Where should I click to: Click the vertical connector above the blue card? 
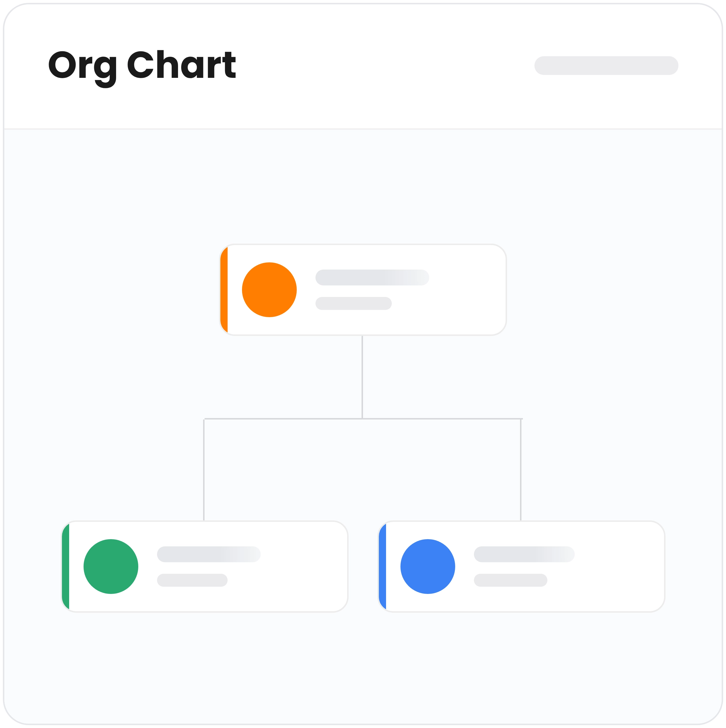point(521,470)
